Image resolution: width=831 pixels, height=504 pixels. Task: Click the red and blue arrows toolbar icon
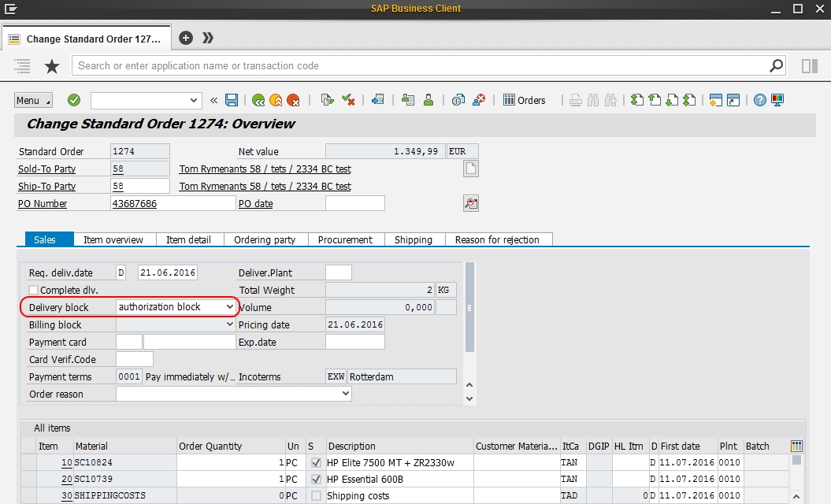point(479,100)
